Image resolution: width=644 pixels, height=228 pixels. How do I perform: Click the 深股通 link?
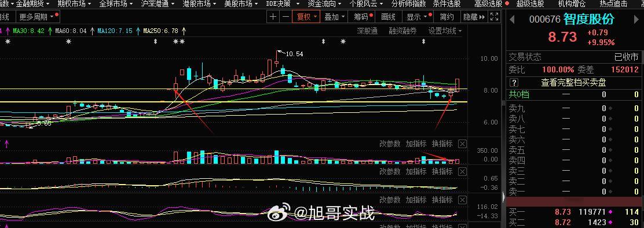tap(367, 31)
